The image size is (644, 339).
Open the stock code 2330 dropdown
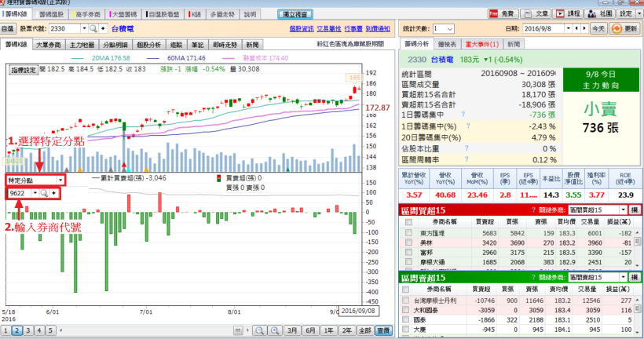[x=84, y=29]
